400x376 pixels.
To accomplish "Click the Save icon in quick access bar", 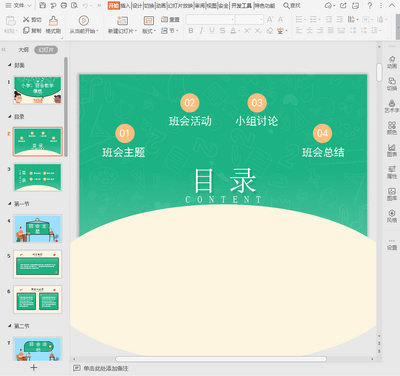I will coord(42,5).
